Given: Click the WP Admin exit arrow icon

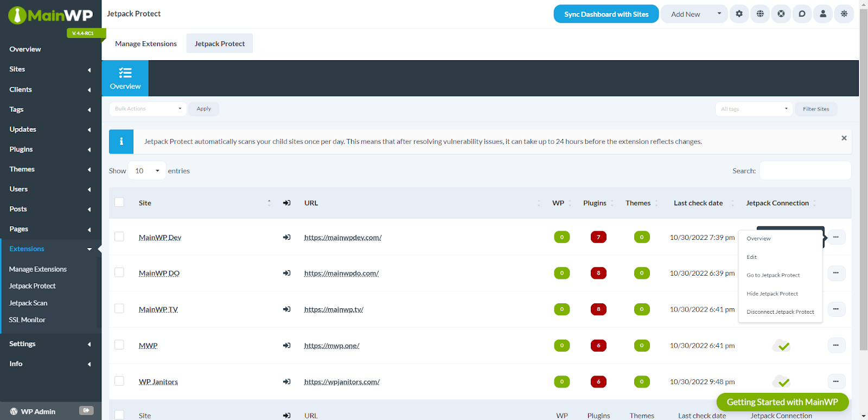Looking at the screenshot, I should (86, 411).
